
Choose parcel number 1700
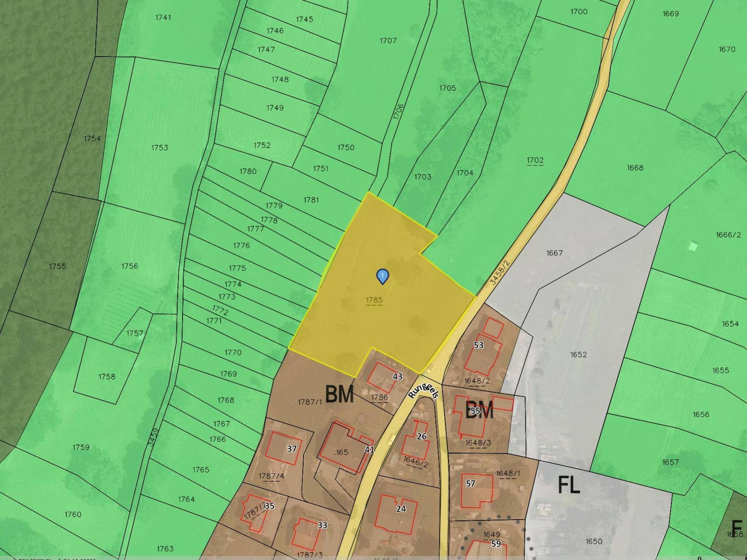tap(579, 12)
